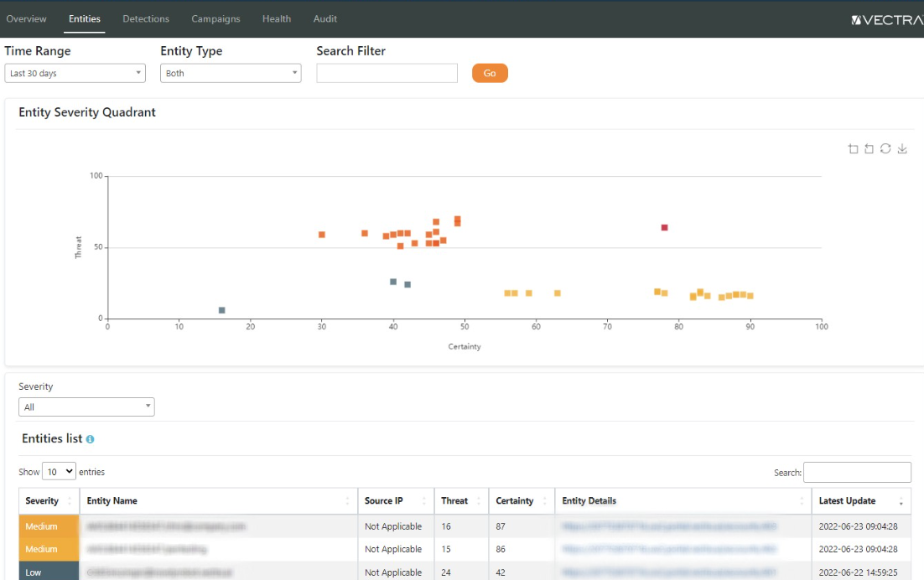Viewport: 924px width, 580px height.
Task: Click the red critical point in the scatter chart
Action: 664,227
